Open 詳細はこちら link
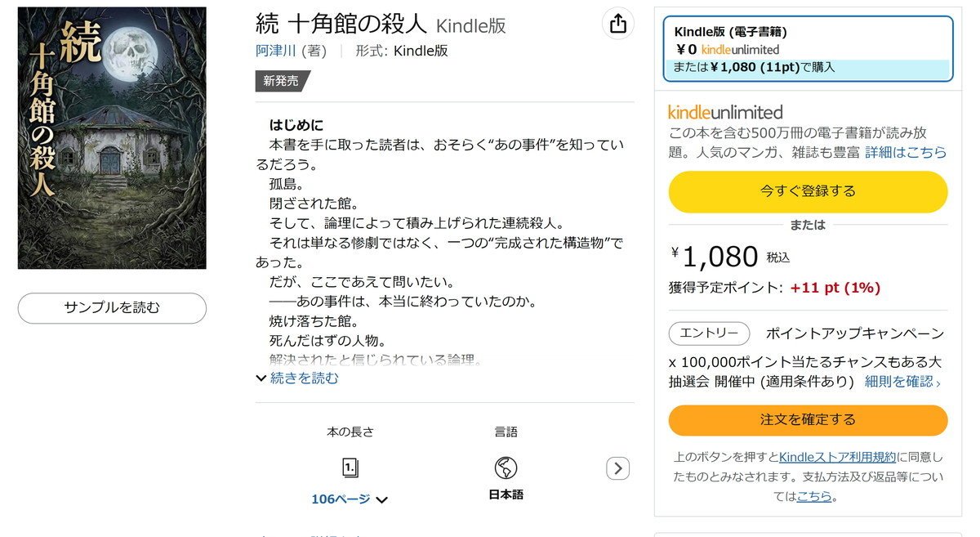Image resolution: width=980 pixels, height=537 pixels. pos(906,152)
